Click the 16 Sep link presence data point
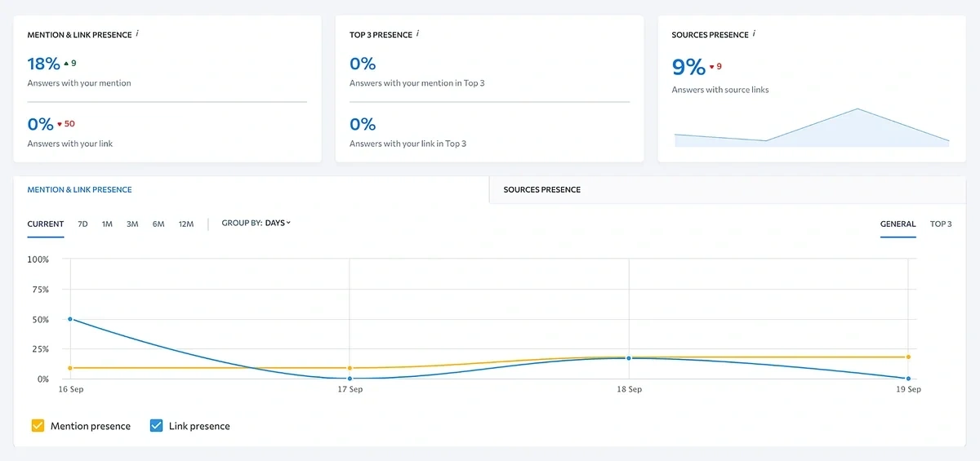The width and height of the screenshot is (980, 461). pyautogui.click(x=70, y=319)
